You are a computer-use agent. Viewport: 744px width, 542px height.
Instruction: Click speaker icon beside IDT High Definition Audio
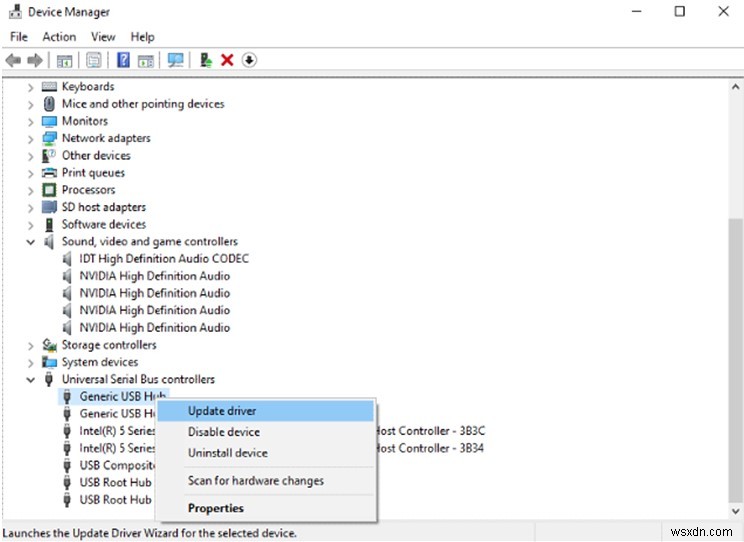[x=67, y=259]
